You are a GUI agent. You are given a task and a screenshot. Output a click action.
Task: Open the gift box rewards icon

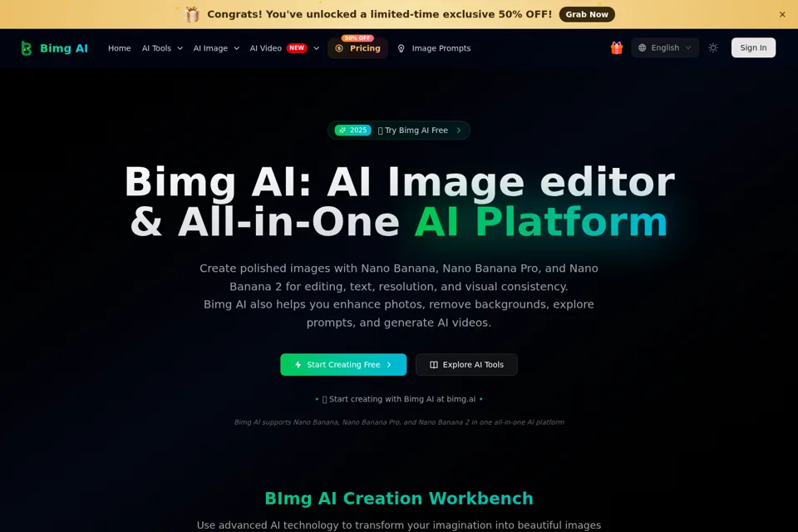(616, 48)
